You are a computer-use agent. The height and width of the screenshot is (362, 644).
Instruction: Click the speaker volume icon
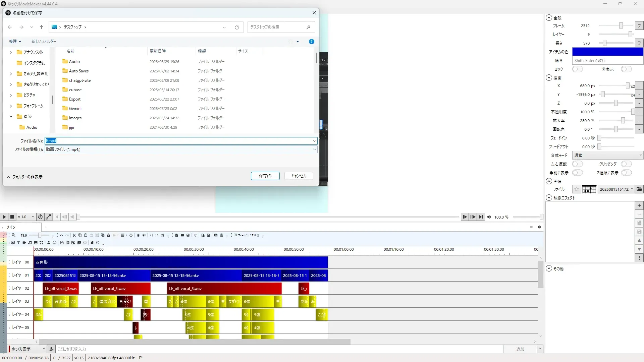tap(489, 217)
